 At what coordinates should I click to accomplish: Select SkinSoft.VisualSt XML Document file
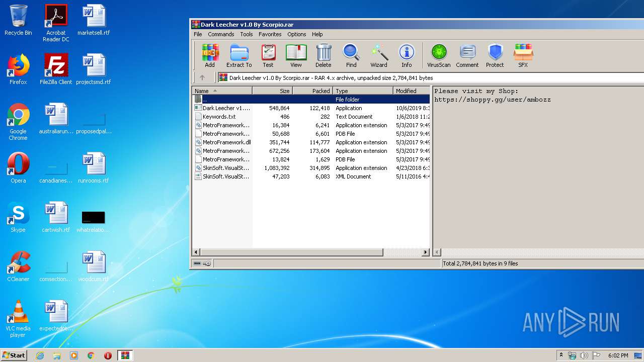(x=311, y=176)
